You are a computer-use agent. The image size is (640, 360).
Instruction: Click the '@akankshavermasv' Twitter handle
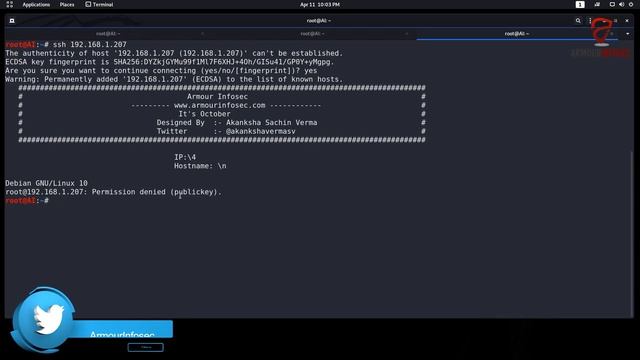point(261,131)
